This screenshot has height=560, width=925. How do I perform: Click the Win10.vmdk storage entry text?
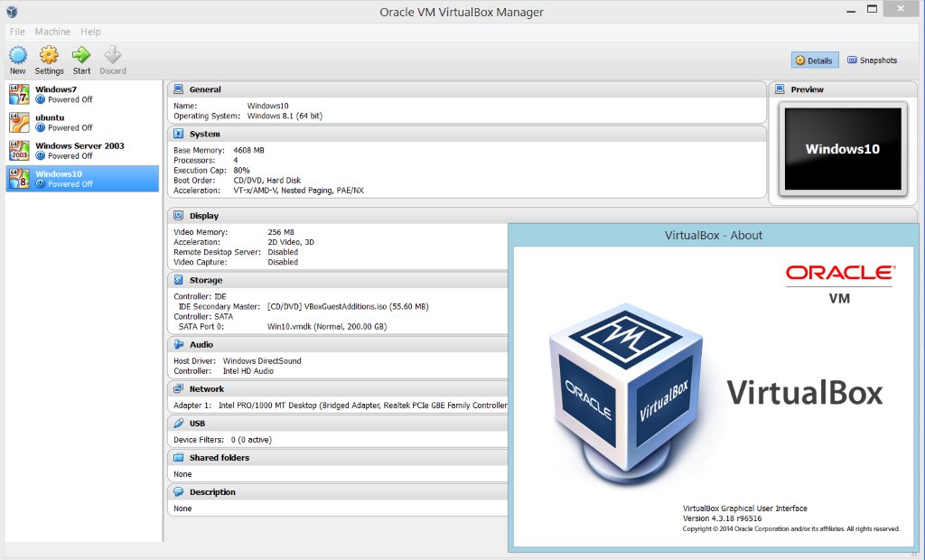pyautogui.click(x=327, y=326)
